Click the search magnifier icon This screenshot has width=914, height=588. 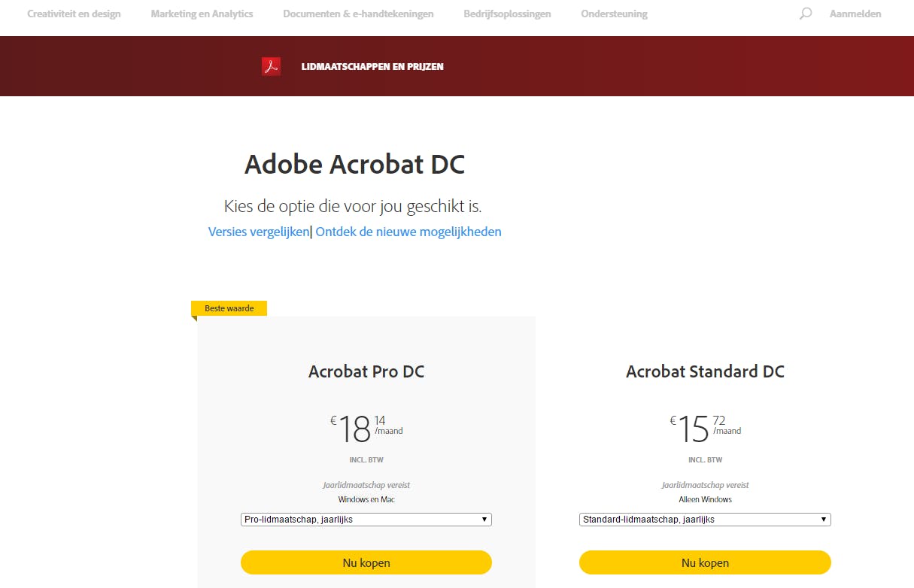point(806,14)
